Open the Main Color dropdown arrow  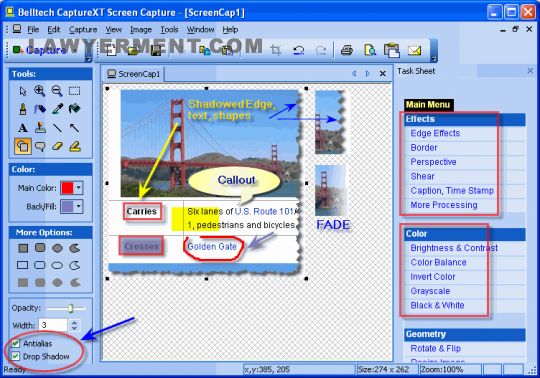click(x=79, y=188)
